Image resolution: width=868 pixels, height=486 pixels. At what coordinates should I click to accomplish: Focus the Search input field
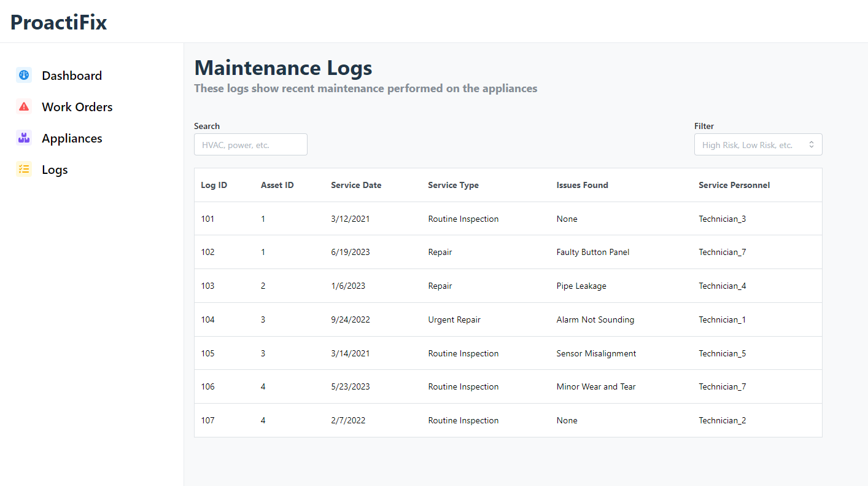click(250, 144)
